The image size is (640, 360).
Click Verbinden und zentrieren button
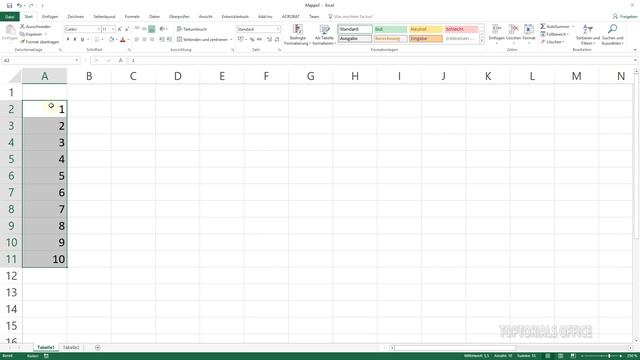click(x=202, y=40)
